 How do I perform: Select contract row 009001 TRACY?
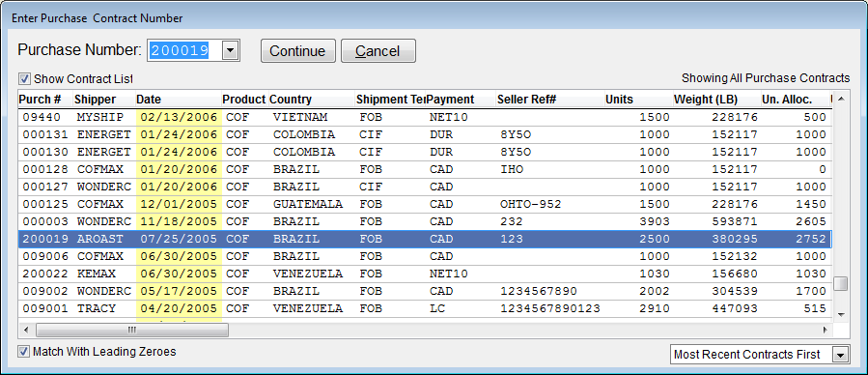(425, 308)
